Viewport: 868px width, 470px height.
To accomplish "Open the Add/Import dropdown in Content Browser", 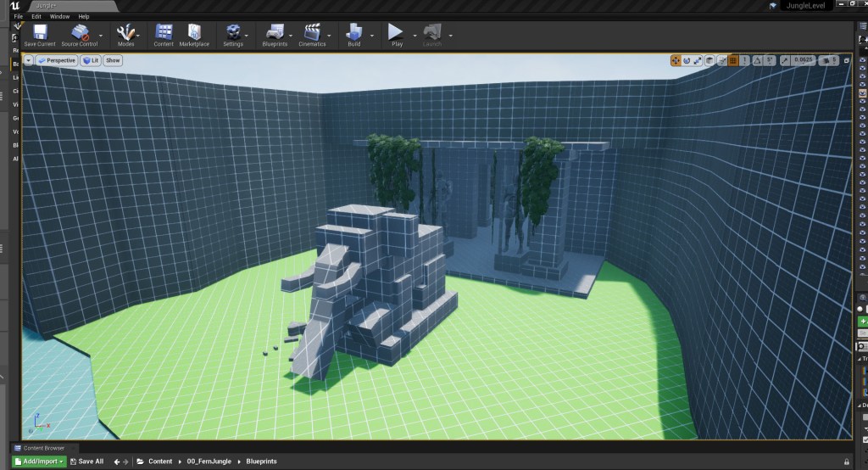I will click(x=40, y=462).
